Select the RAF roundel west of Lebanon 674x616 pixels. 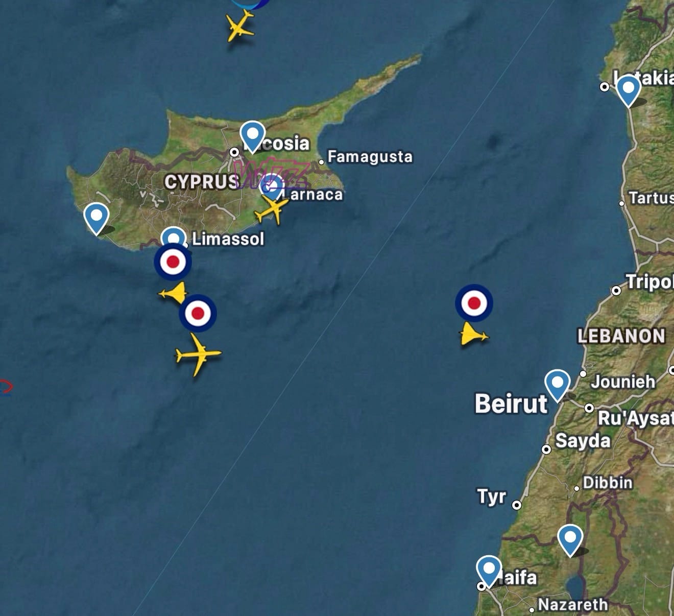point(474,303)
